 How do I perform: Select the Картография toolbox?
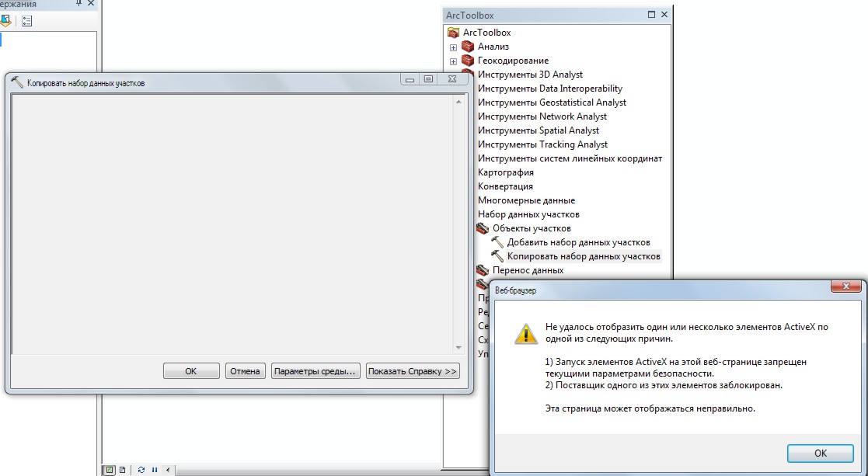pyautogui.click(x=505, y=172)
